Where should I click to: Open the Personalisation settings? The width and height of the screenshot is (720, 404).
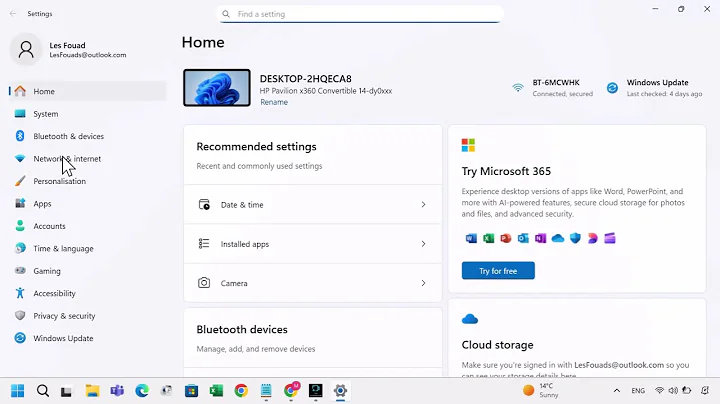coord(87,181)
